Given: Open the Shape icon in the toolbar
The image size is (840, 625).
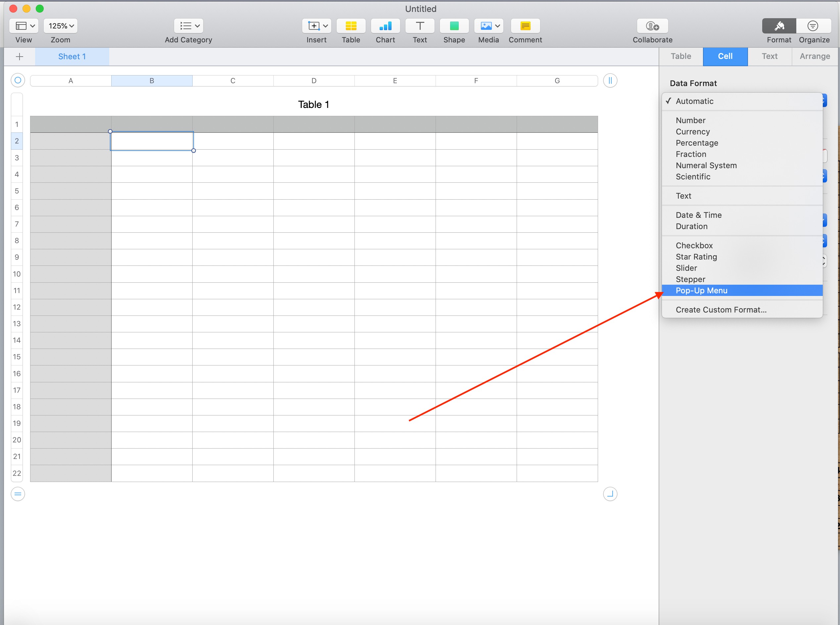Looking at the screenshot, I should coord(454,26).
